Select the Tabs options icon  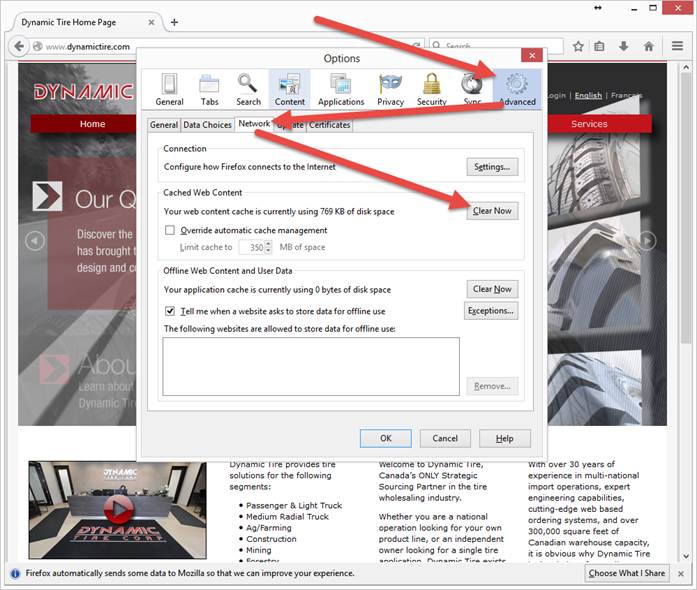coord(209,89)
